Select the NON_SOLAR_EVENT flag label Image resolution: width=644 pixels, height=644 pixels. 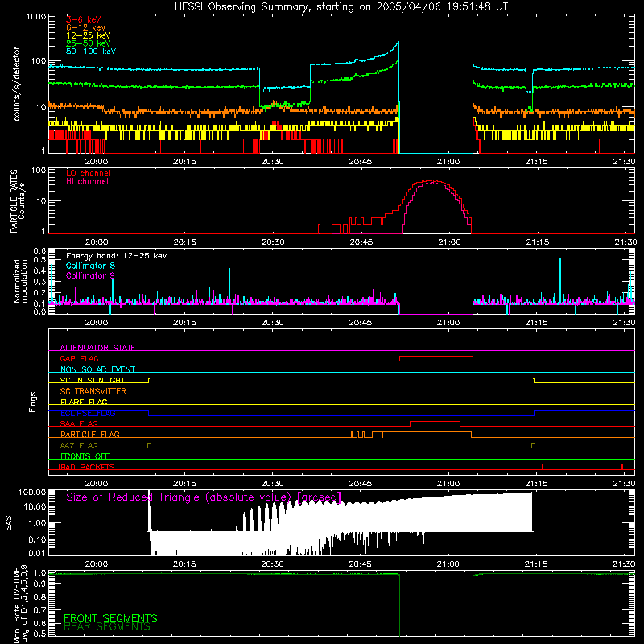pyautogui.click(x=97, y=369)
